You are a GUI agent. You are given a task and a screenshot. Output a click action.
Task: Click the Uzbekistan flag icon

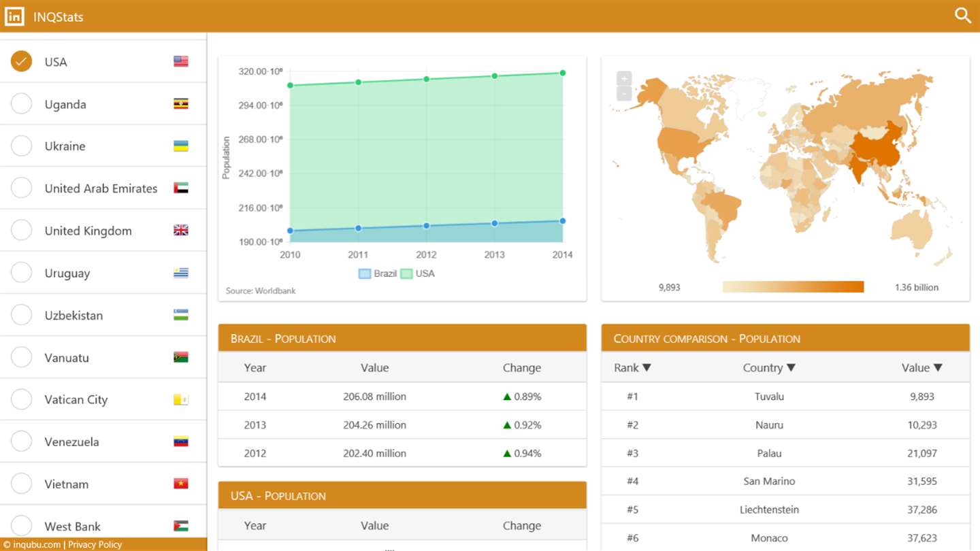(180, 315)
